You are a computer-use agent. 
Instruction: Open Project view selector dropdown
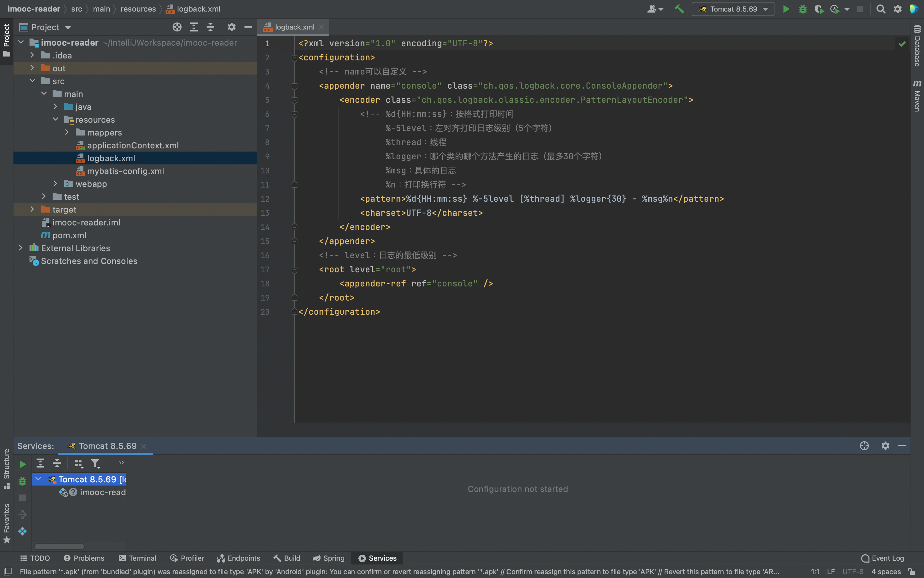tap(51, 27)
